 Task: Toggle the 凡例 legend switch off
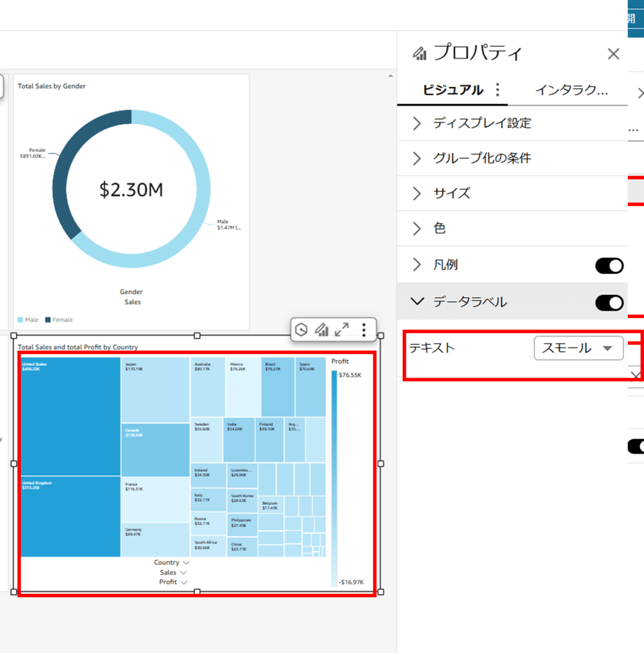[609, 266]
